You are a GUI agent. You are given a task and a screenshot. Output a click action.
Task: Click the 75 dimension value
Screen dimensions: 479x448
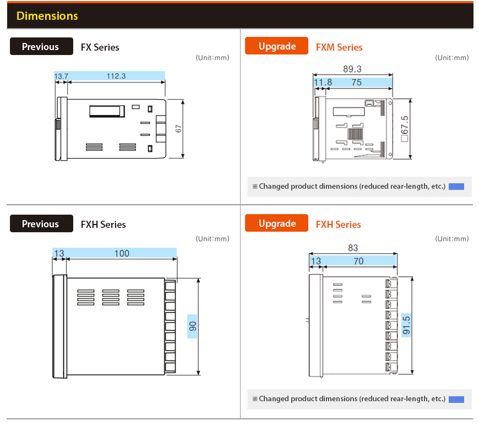click(357, 82)
